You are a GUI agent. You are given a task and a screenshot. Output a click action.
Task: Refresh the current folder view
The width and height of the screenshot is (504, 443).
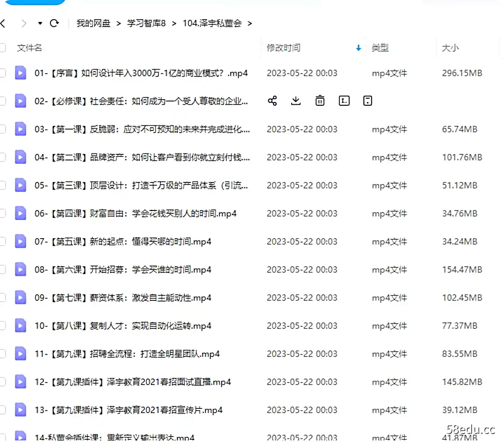(x=55, y=23)
